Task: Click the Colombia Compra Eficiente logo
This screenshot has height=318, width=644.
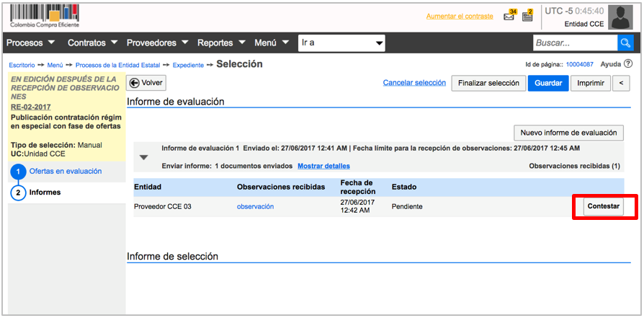Action: click(x=44, y=16)
